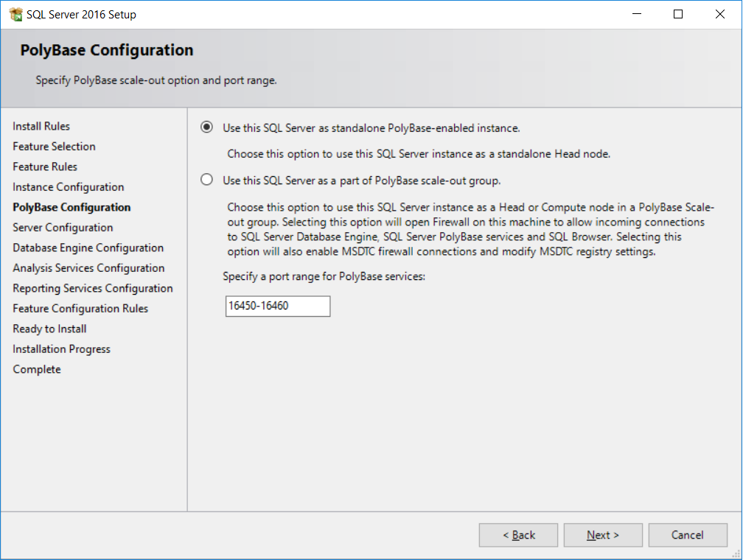Select the Instance Configuration step
The image size is (743, 560).
[69, 187]
